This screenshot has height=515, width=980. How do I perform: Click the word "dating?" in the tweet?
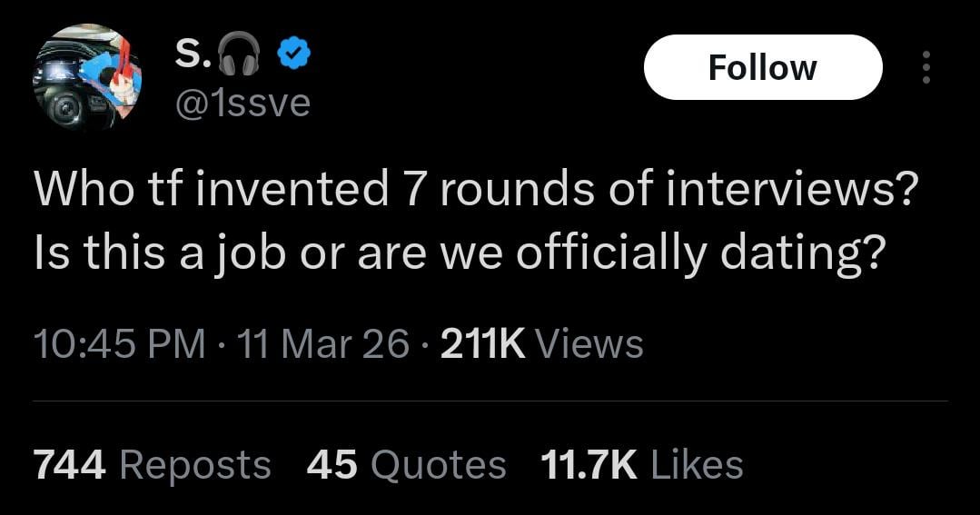(x=802, y=255)
